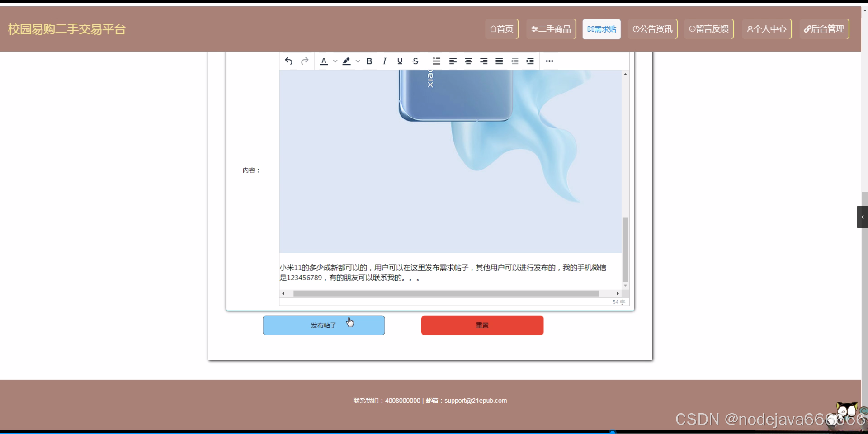Click the 校园易购二手交易平台 site title
The width and height of the screenshot is (868, 434).
[x=67, y=29]
